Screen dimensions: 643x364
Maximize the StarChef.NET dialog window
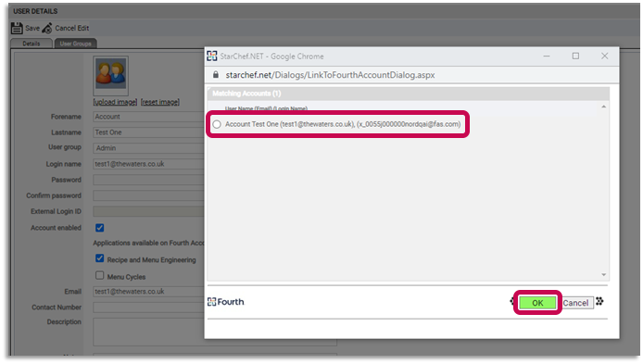point(575,56)
